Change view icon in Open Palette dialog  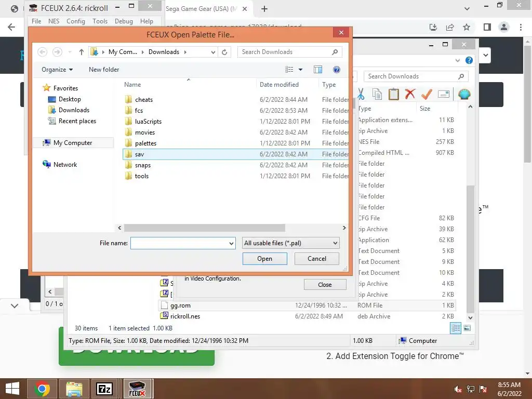click(x=289, y=70)
